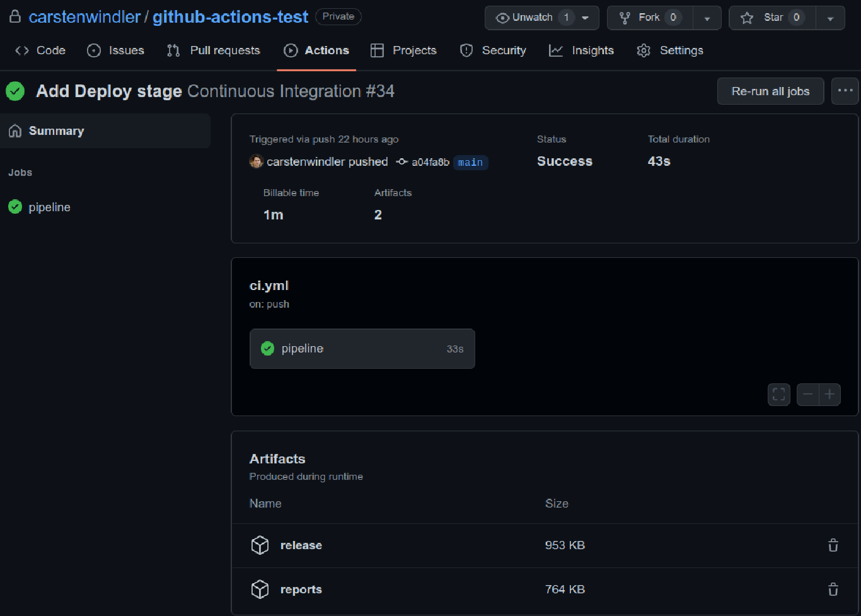The height and width of the screenshot is (616, 861).
Task: Open commit a04fa8b
Action: (x=430, y=163)
